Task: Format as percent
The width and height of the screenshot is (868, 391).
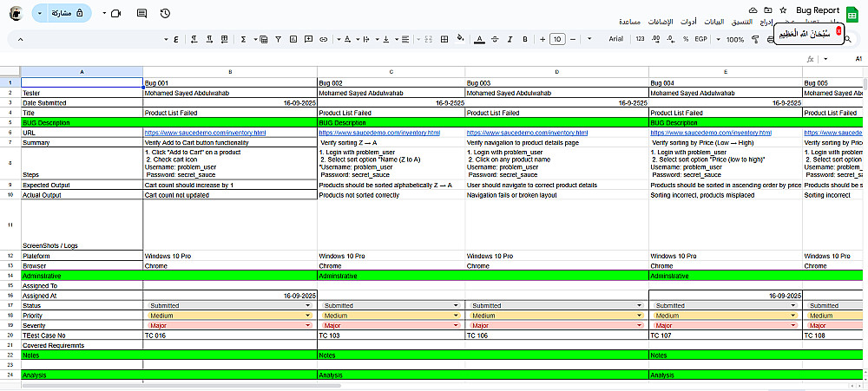Action: 686,39
